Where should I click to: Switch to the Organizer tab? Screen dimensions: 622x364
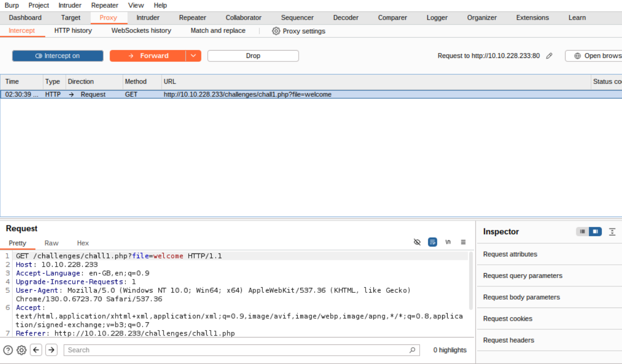coord(482,18)
